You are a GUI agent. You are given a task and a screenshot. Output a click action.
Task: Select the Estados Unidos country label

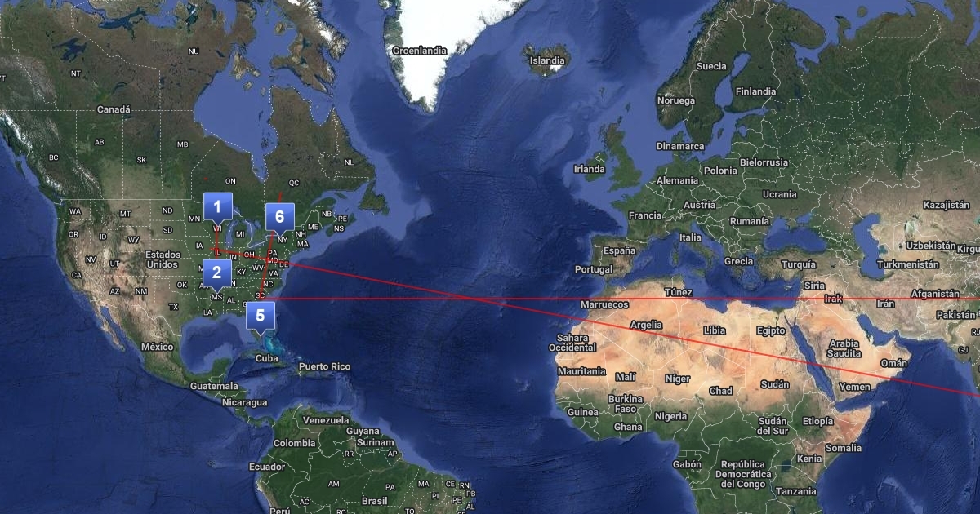pyautogui.click(x=163, y=259)
